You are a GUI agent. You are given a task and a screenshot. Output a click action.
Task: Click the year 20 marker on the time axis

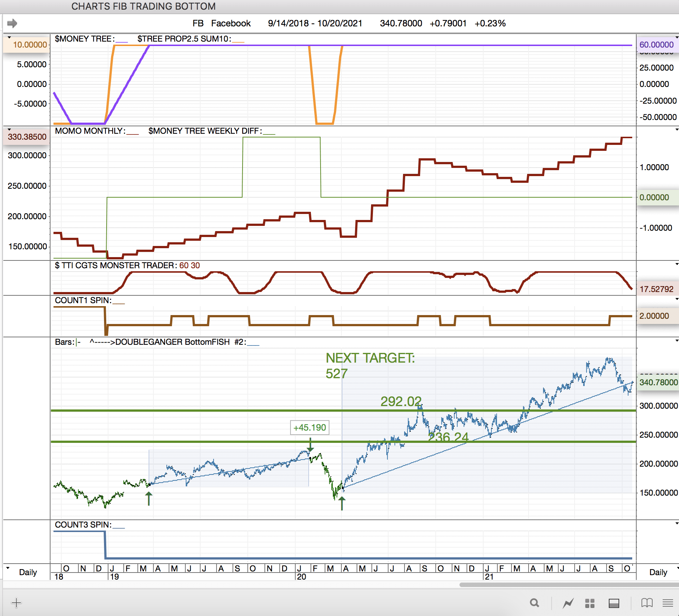(x=302, y=577)
